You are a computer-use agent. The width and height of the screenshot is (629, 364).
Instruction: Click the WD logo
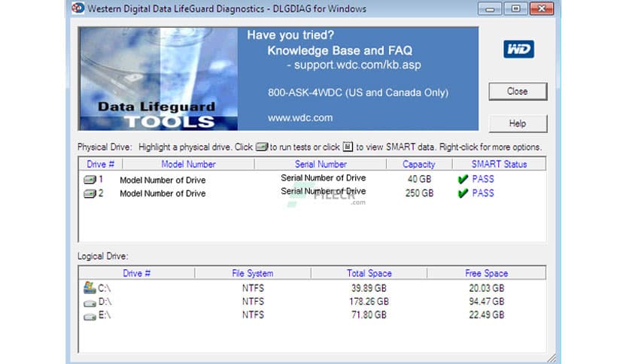(518, 49)
